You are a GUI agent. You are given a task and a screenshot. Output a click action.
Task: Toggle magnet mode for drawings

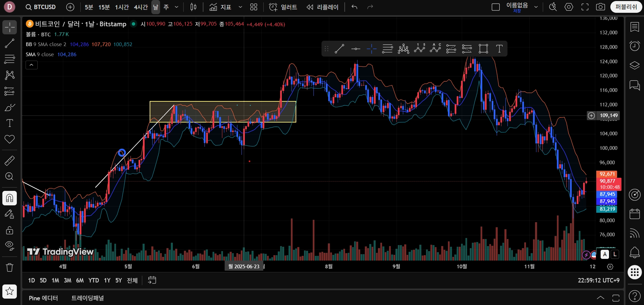click(9, 198)
